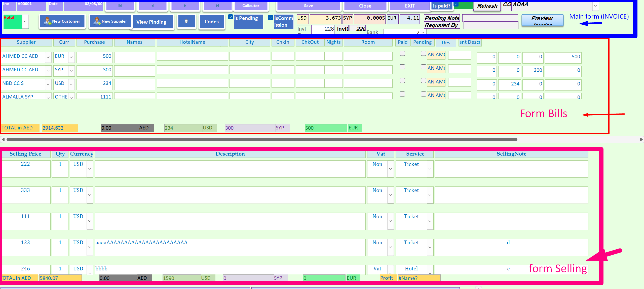The image size is (644, 289).
Task: Check Pending box for USD 234 bill
Action: click(x=424, y=80)
